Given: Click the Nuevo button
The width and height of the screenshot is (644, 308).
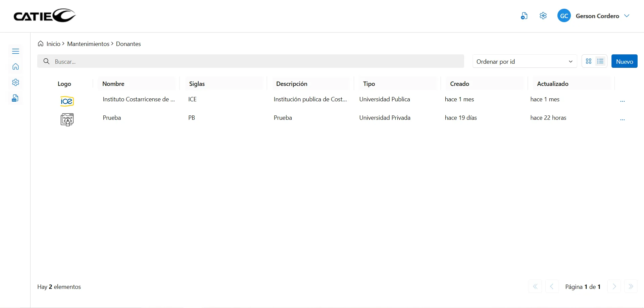Looking at the screenshot, I should (624, 61).
